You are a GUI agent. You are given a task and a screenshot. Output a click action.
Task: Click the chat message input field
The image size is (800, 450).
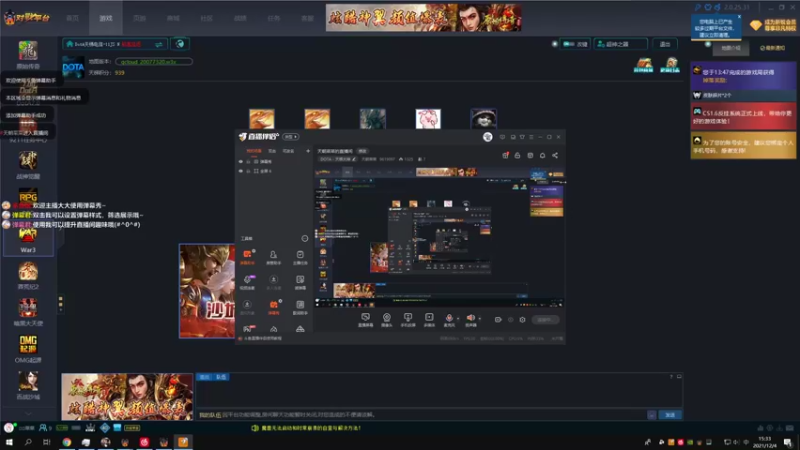(421, 415)
